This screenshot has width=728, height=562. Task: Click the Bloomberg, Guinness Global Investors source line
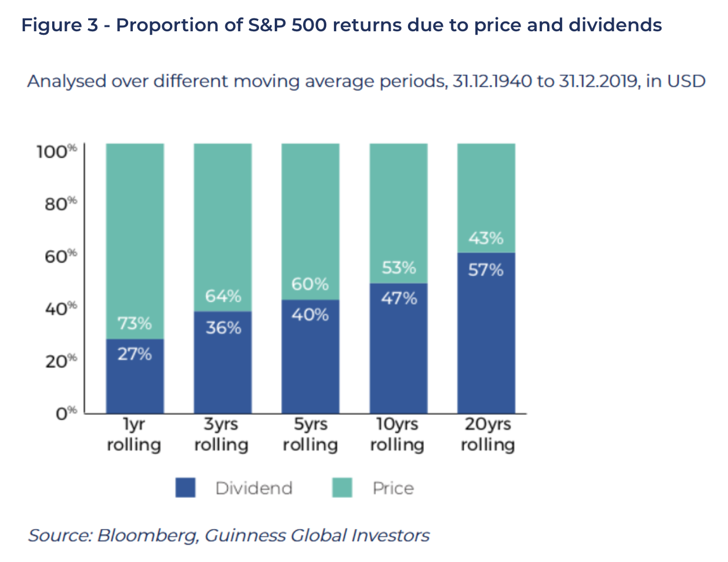229,535
